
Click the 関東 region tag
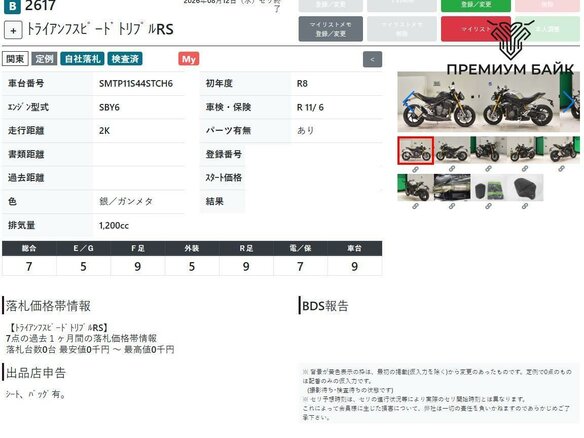15,59
